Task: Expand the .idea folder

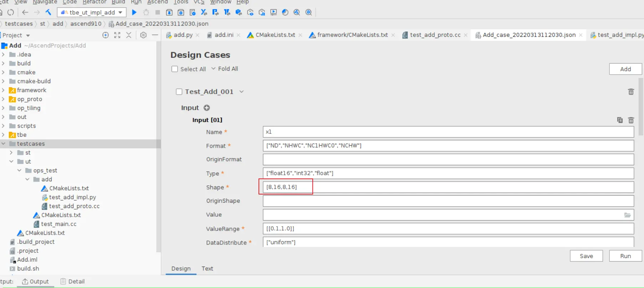Action: pyautogui.click(x=3, y=54)
